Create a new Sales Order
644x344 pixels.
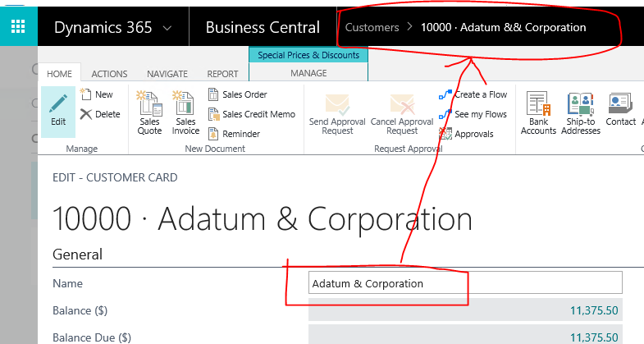(x=238, y=94)
